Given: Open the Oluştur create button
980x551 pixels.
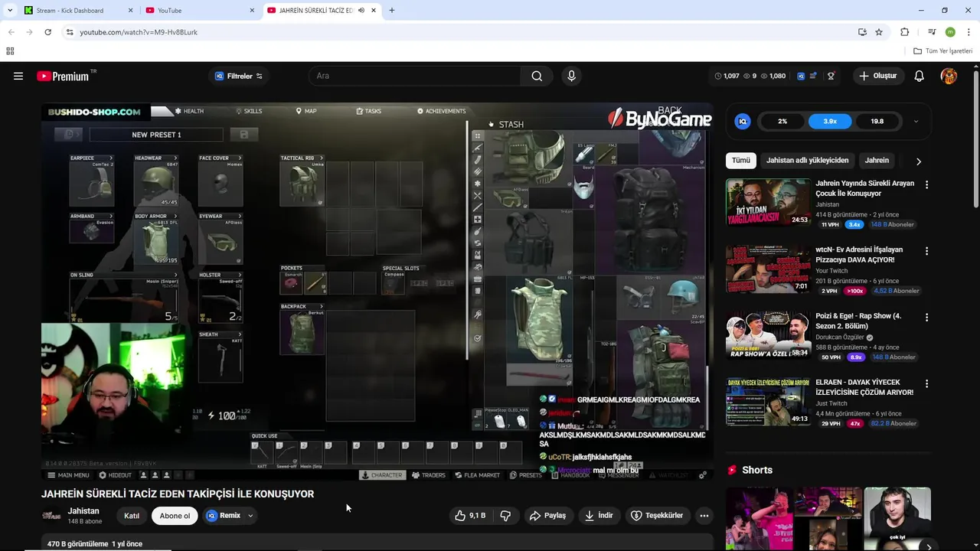Looking at the screenshot, I should tap(878, 76).
